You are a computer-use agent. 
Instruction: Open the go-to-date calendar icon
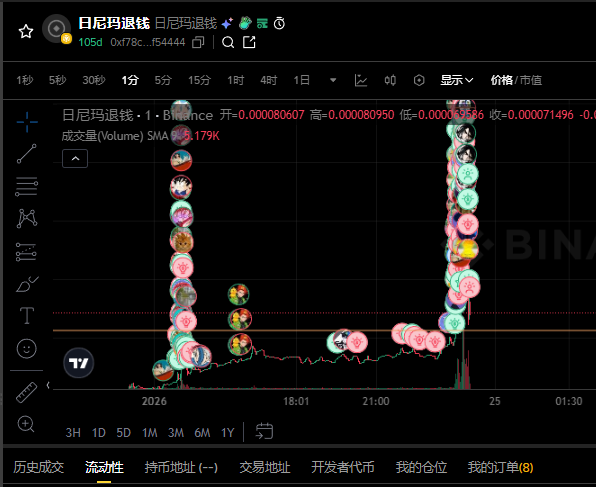[264, 431]
